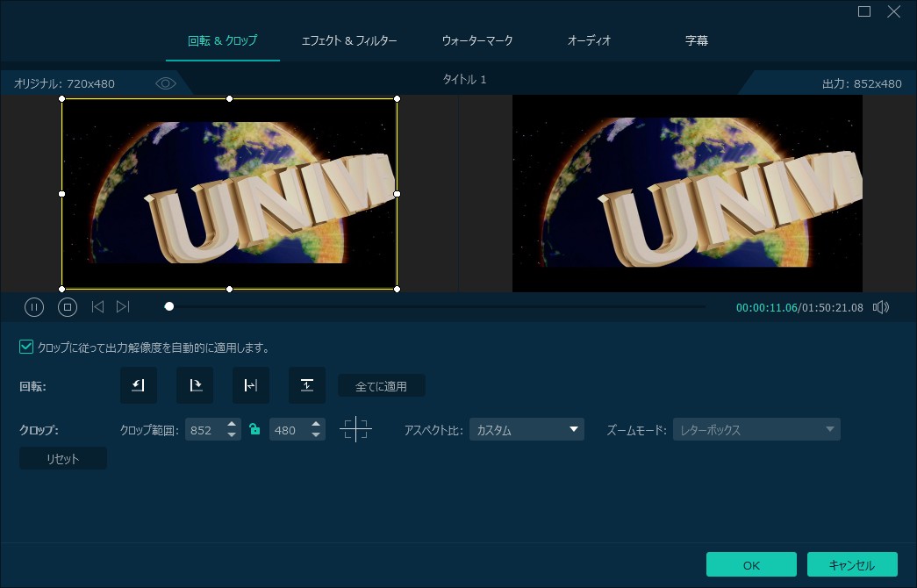Increase the crop width value of 852
The width and height of the screenshot is (917, 588).
coord(232,425)
